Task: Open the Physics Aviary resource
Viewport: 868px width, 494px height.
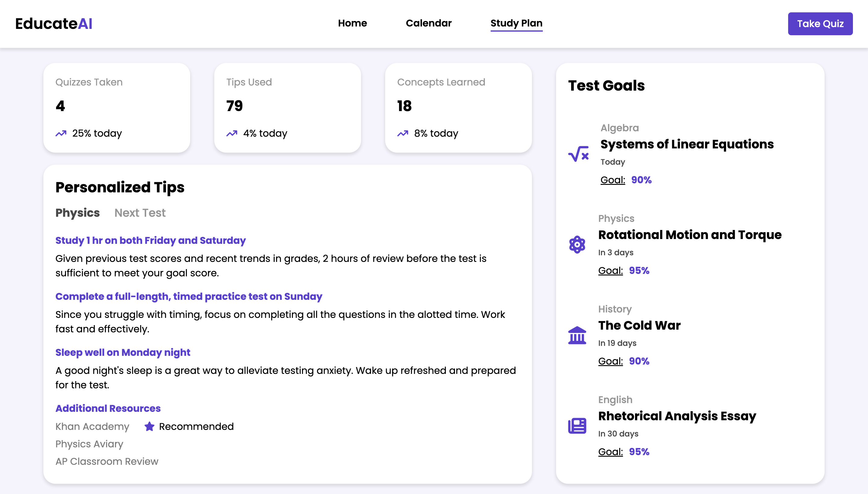Action: tap(89, 444)
